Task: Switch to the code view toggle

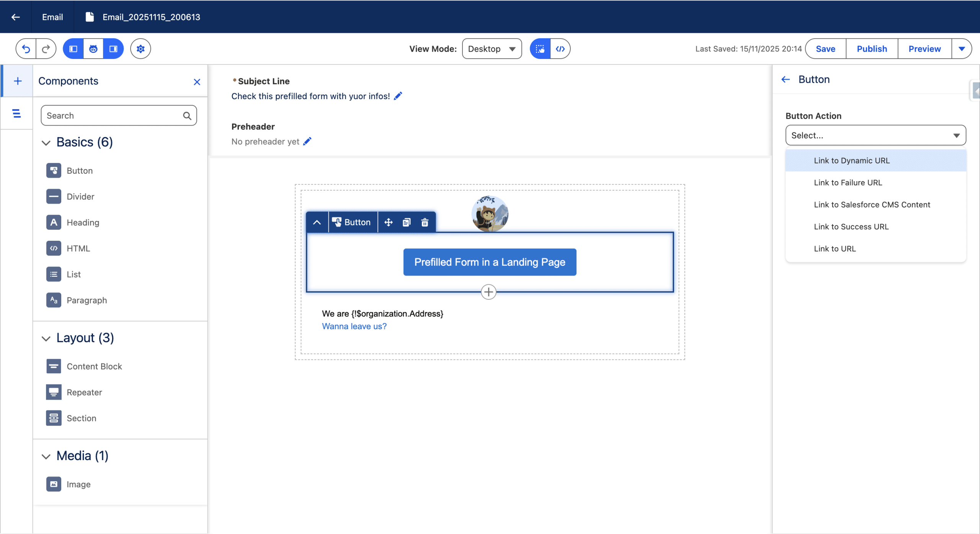Action: pos(560,49)
